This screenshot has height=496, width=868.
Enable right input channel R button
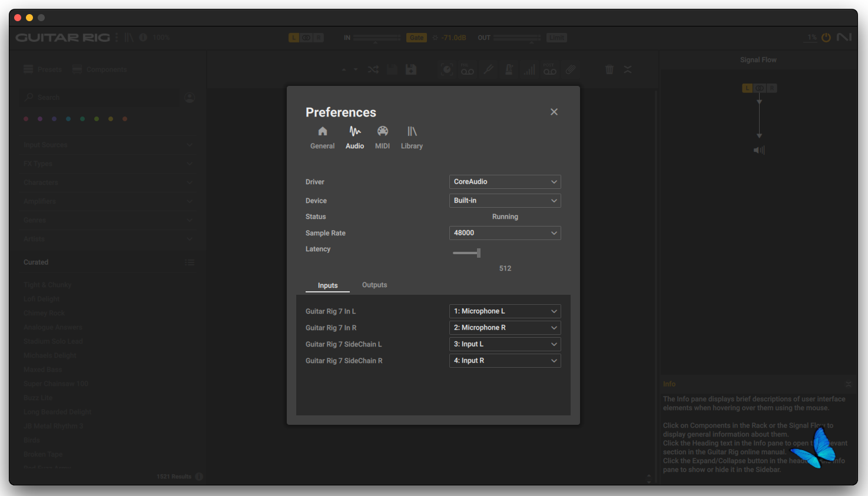pyautogui.click(x=319, y=38)
